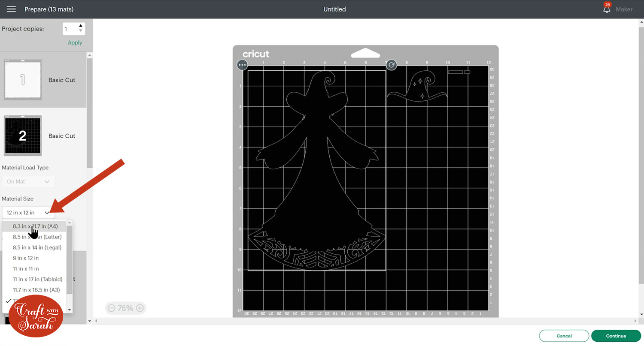Open the Material Load Type dropdown
Screen dimensions: 644x346
tap(28, 181)
